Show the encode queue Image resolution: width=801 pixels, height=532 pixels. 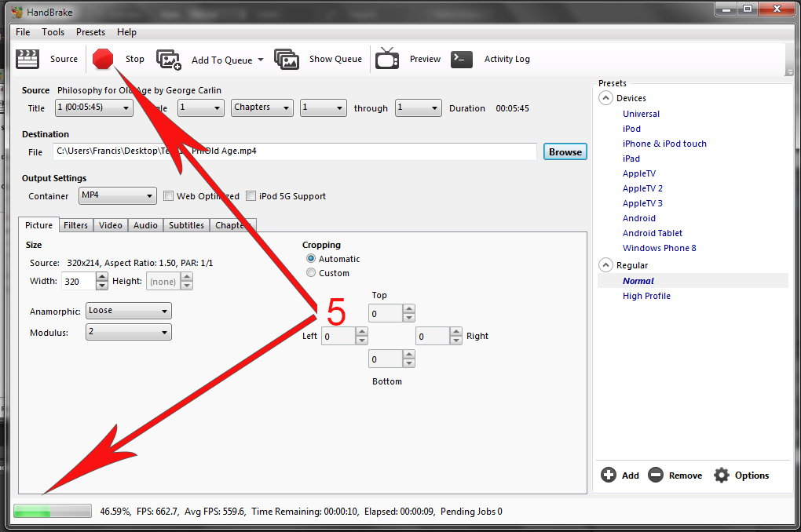(324, 59)
